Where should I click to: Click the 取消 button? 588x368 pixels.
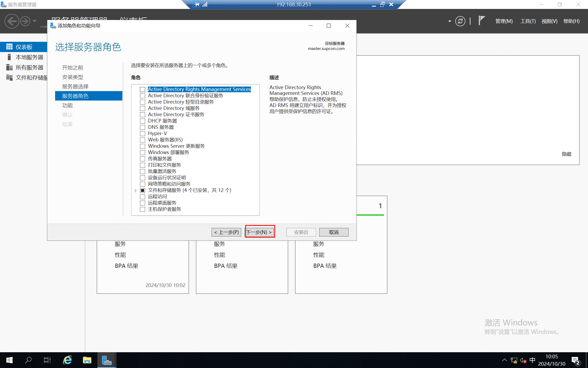pos(334,232)
